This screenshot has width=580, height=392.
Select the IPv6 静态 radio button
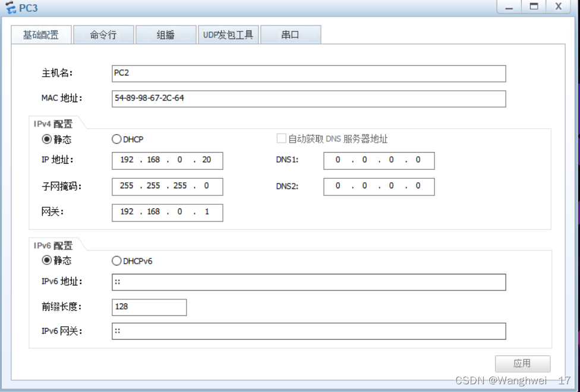tap(46, 260)
